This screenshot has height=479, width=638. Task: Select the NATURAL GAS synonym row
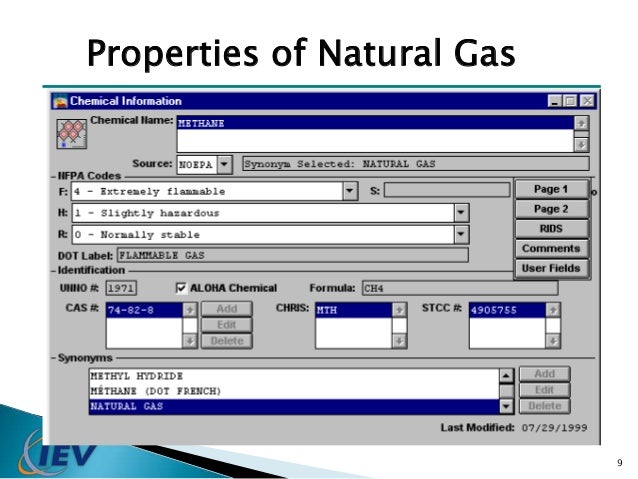point(294,406)
